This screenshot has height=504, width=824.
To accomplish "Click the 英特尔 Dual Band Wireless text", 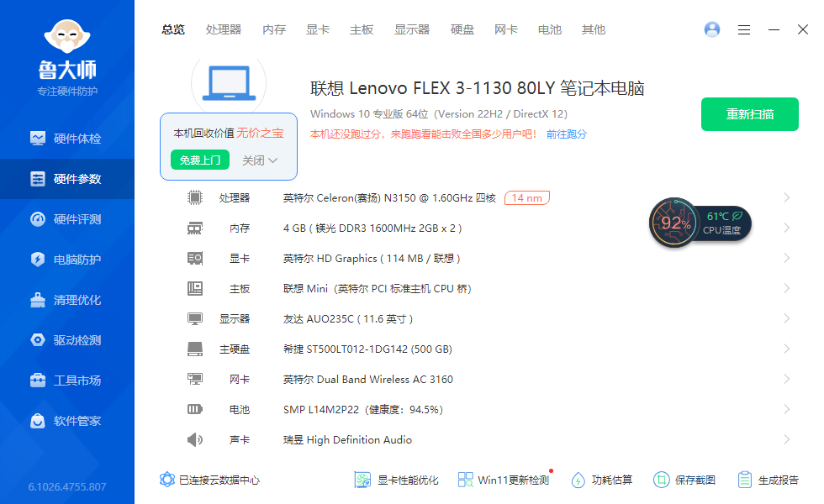I will [368, 380].
